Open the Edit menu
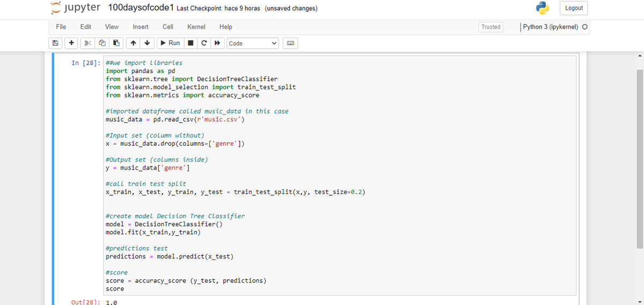The image size is (644, 305). (x=85, y=27)
